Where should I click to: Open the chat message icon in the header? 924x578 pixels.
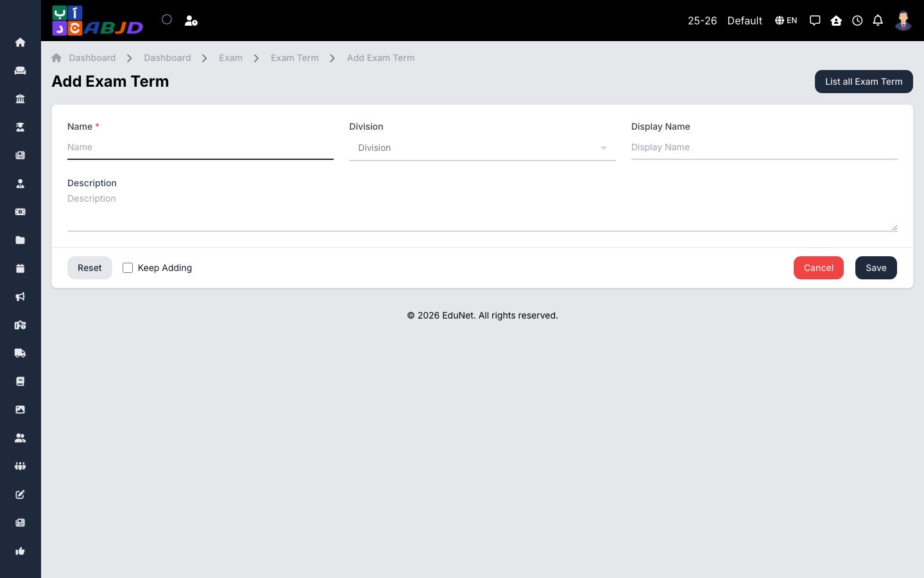815,21
